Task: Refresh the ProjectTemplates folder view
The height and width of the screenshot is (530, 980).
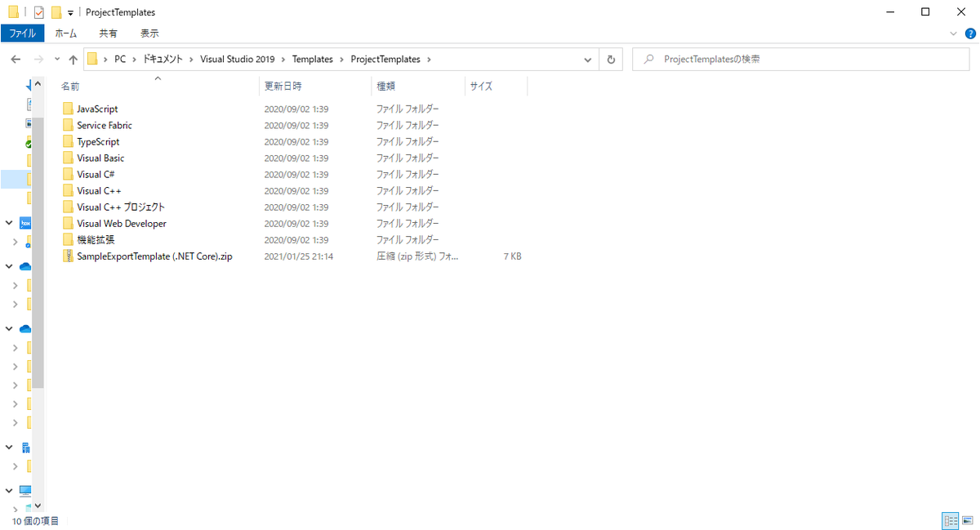Action: tap(611, 60)
